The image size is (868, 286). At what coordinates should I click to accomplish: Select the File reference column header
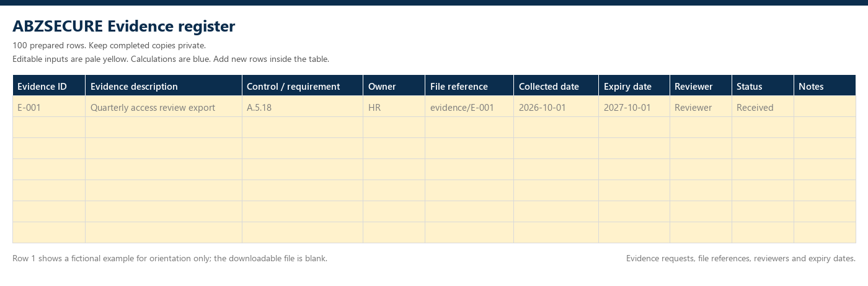coord(469,86)
